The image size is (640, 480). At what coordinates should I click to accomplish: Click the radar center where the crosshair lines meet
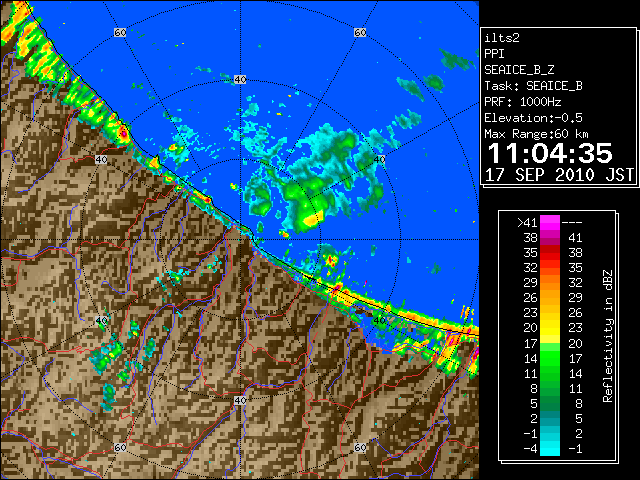point(240,240)
